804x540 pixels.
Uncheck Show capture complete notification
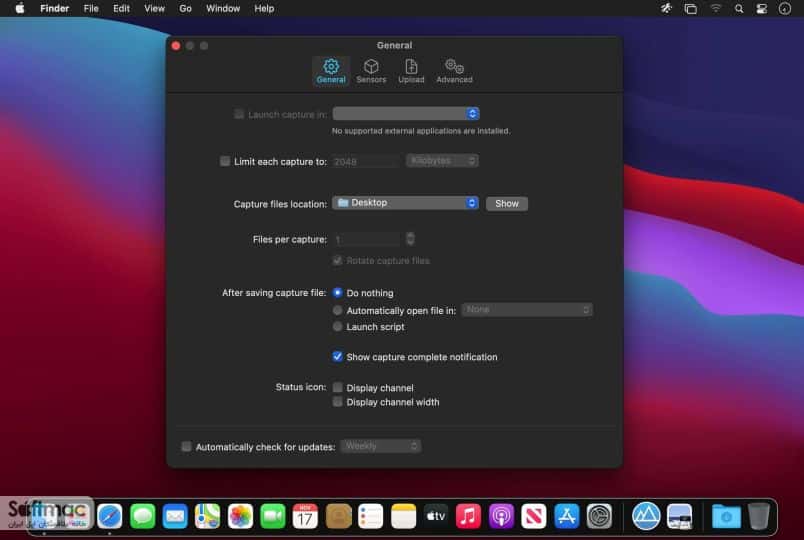point(337,356)
